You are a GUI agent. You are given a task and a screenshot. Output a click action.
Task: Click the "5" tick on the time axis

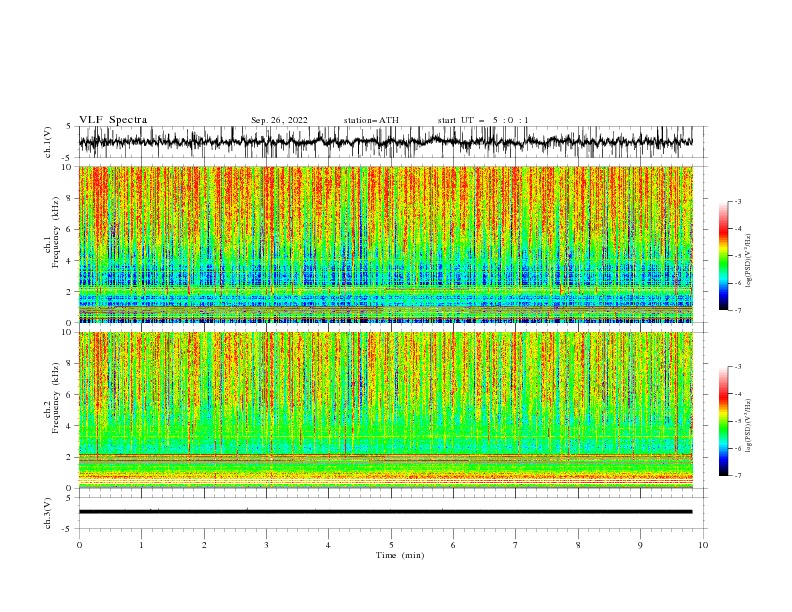pyautogui.click(x=391, y=545)
